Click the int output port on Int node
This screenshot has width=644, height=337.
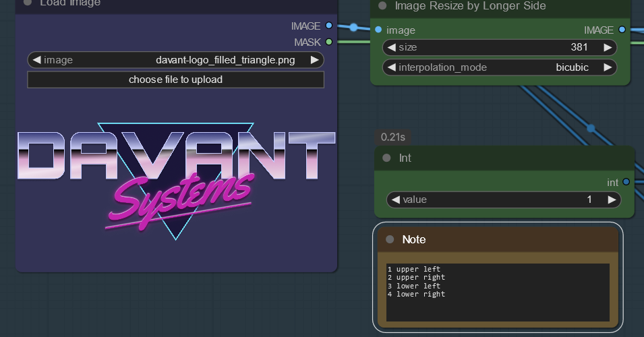(626, 182)
